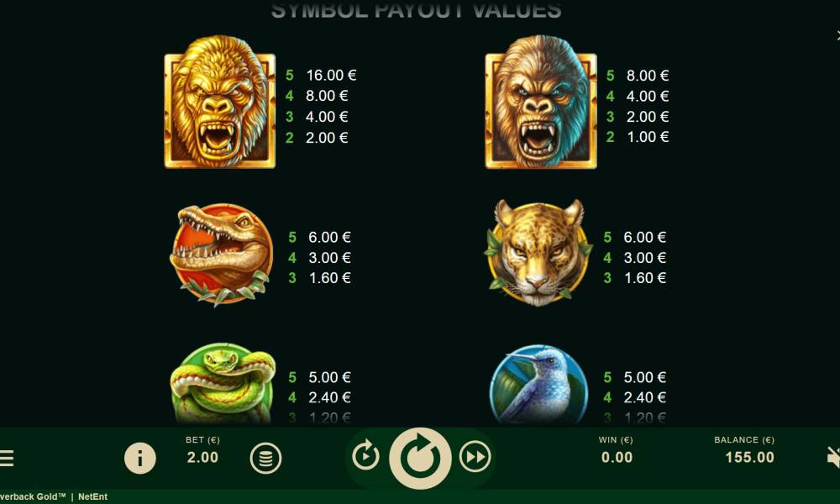Click the leopard symbol

click(538, 252)
